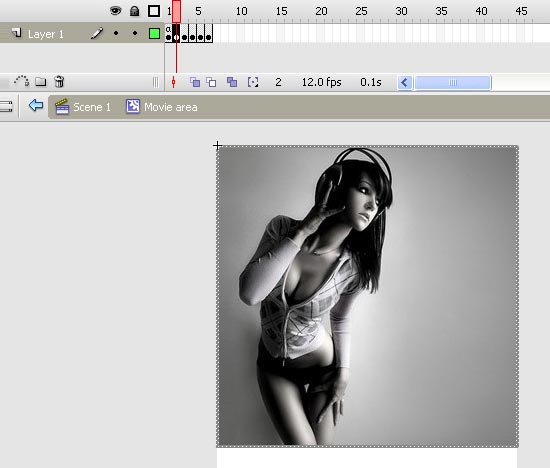This screenshot has width=550, height=468.
Task: Add a motion guide layer
Action: 21,81
